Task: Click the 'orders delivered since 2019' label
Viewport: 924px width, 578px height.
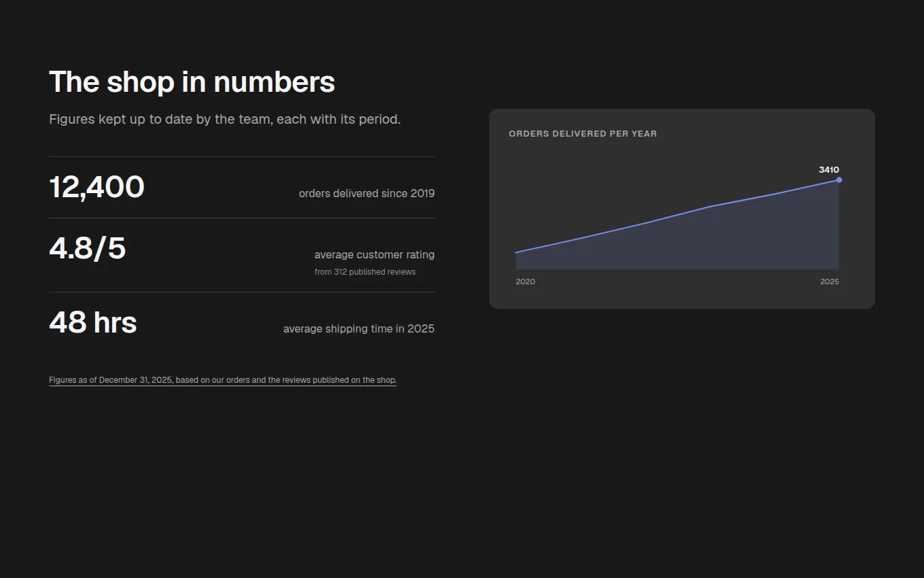Action: point(367,194)
